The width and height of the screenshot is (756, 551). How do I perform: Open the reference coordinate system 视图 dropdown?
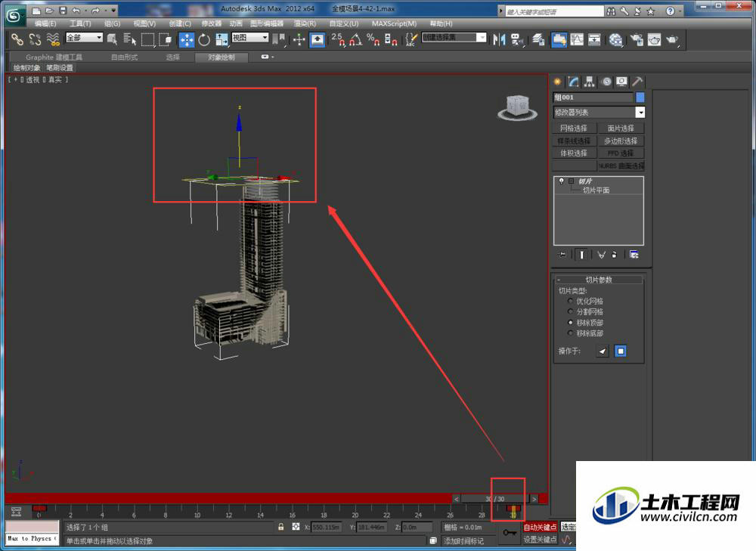[249, 37]
